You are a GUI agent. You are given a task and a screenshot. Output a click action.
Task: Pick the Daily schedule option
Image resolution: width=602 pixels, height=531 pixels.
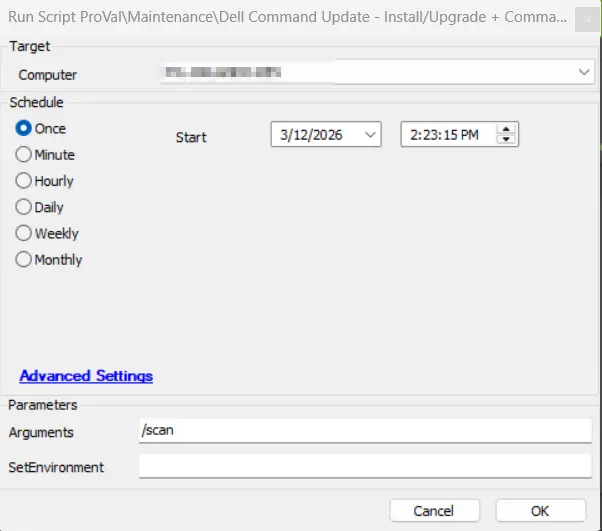pyautogui.click(x=24, y=207)
